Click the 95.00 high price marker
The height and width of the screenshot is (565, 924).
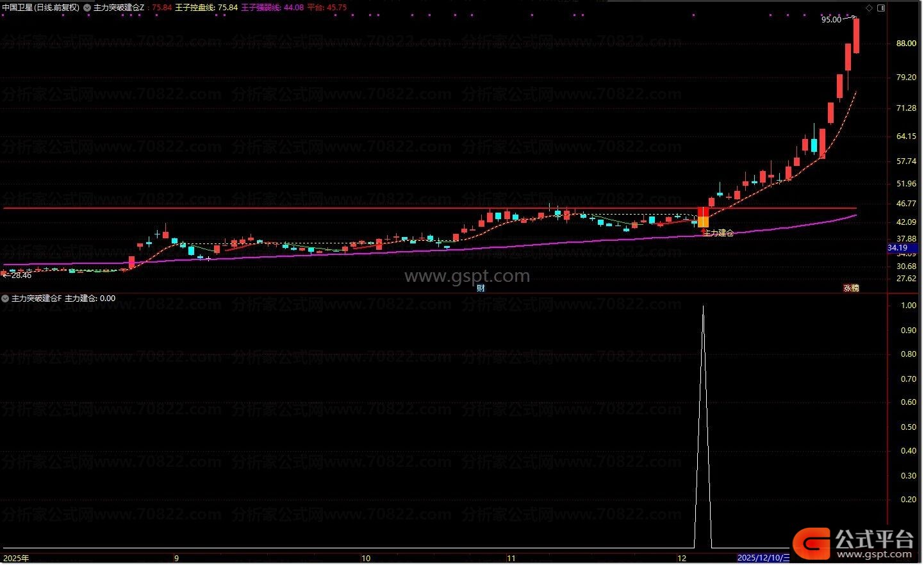click(831, 20)
